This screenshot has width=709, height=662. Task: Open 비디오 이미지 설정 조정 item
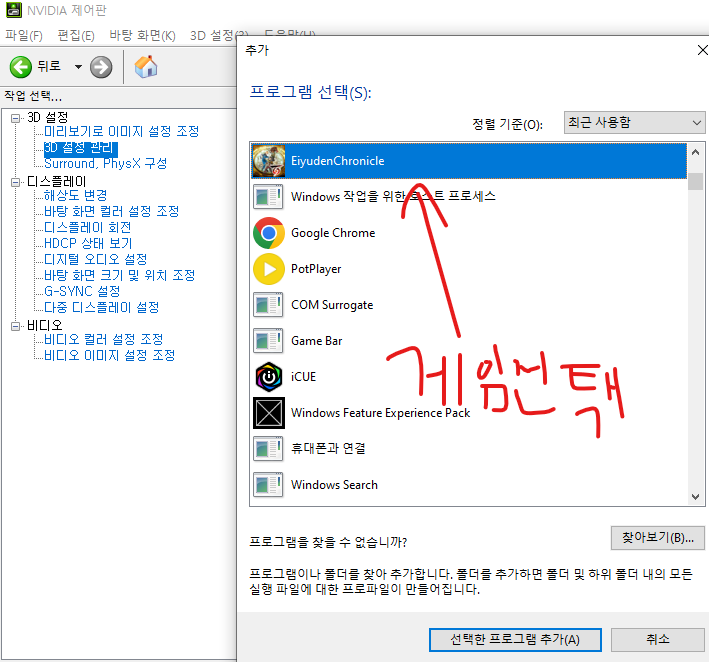tap(109, 355)
